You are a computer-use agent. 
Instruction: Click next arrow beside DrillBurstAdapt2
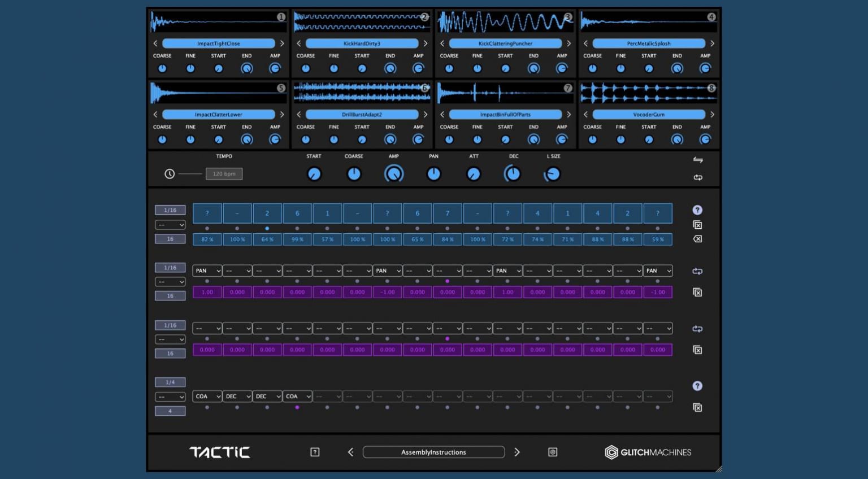426,115
